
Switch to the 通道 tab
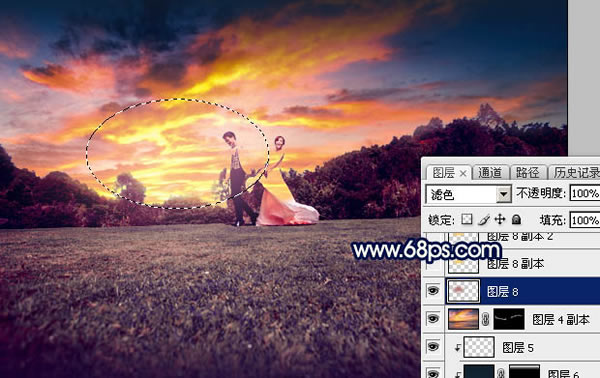[489, 173]
